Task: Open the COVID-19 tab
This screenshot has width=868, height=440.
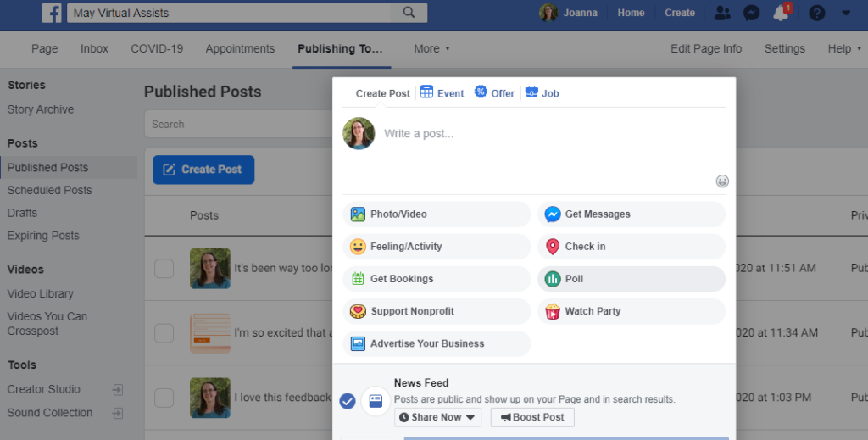Action: [157, 48]
